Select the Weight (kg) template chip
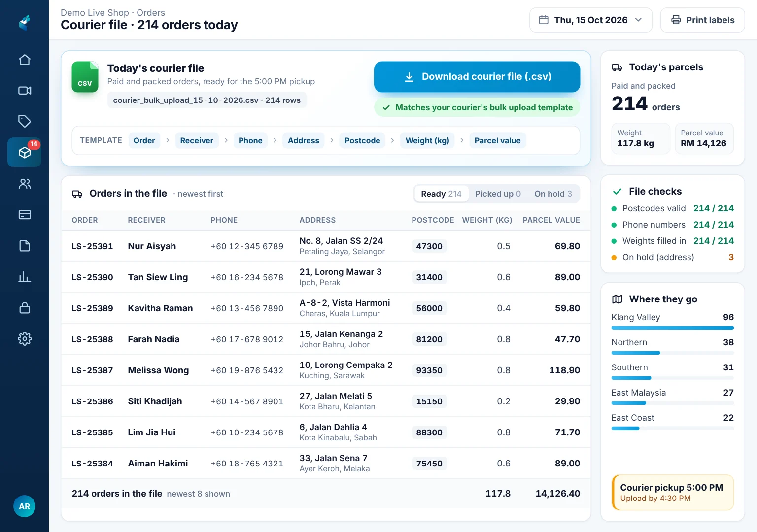 (427, 141)
